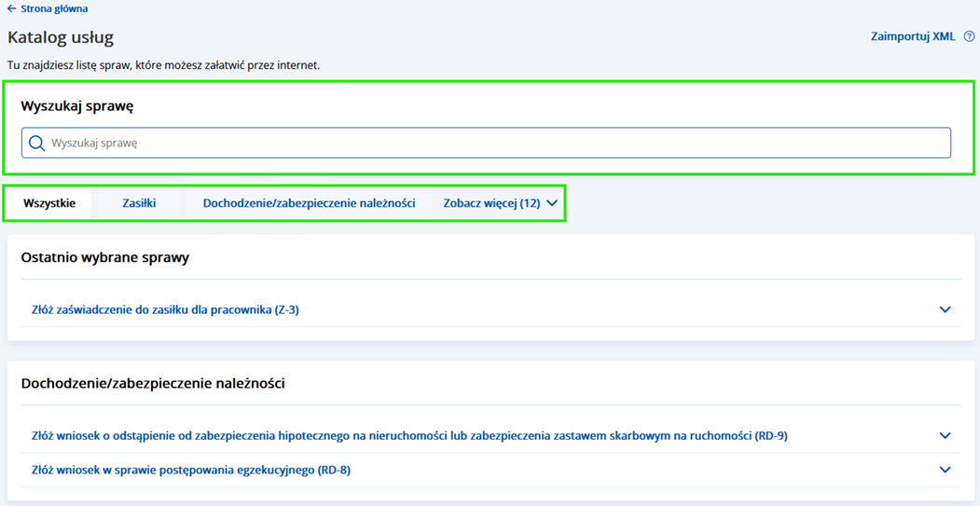Expand the RD-9 row using its chevron
The height and width of the screenshot is (506, 980).
click(x=945, y=435)
